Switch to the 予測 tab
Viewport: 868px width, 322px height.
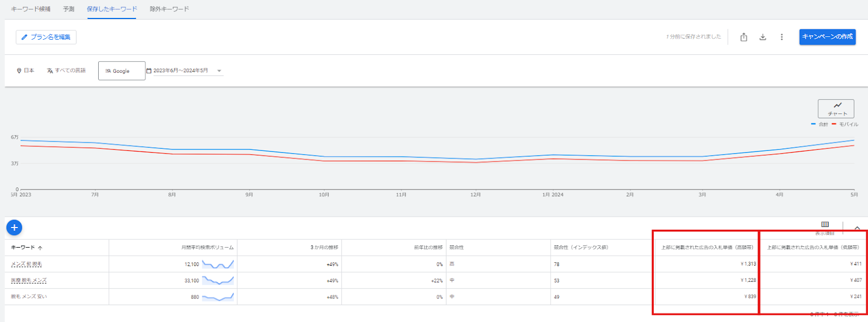pos(68,9)
